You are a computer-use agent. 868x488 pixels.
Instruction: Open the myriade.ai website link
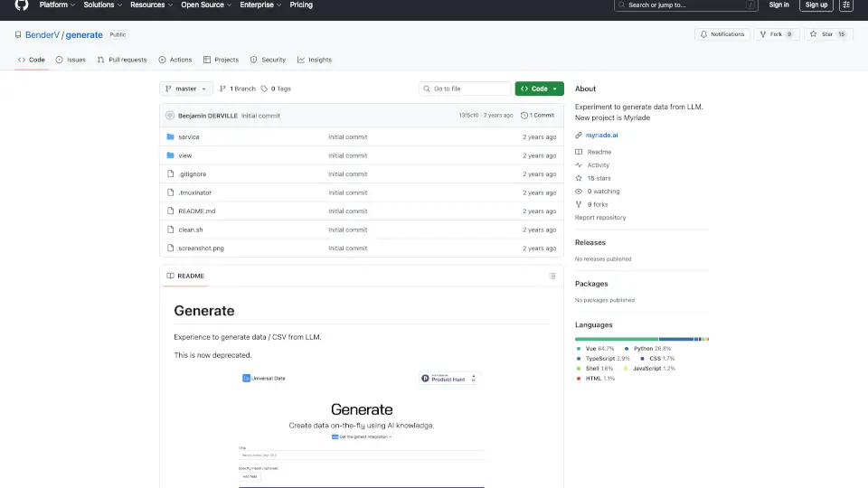point(602,135)
